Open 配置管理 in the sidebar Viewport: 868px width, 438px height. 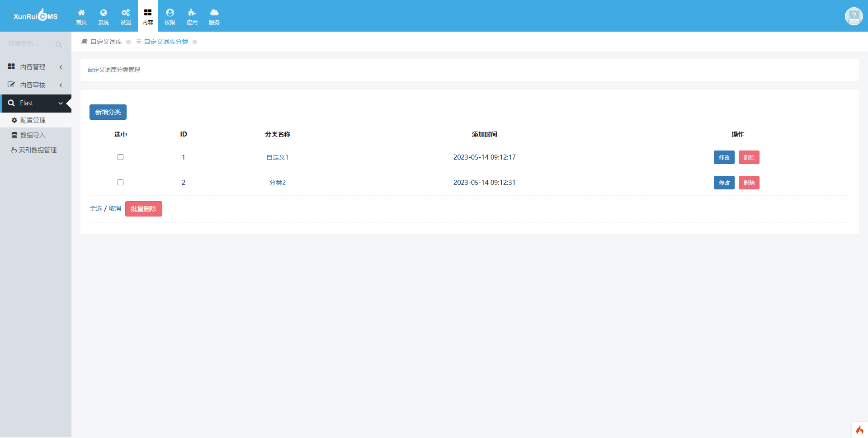pos(36,120)
